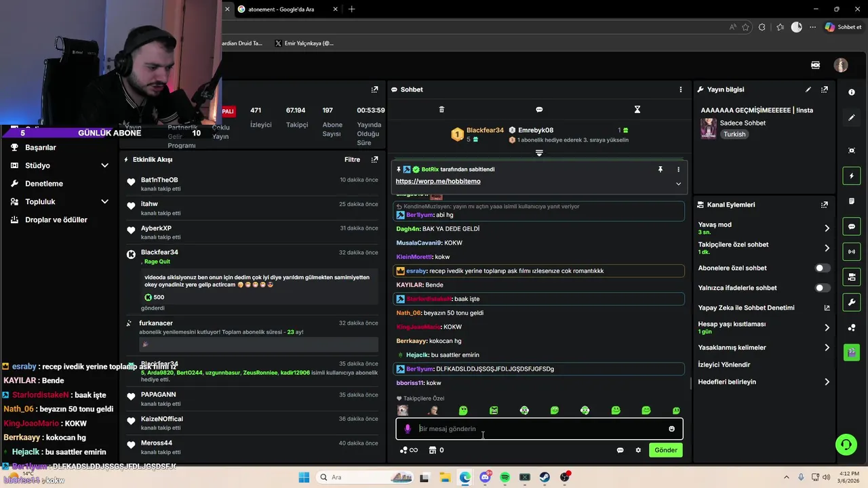Click İzleyici Yönlendir
868x488 pixels.
pos(724,365)
